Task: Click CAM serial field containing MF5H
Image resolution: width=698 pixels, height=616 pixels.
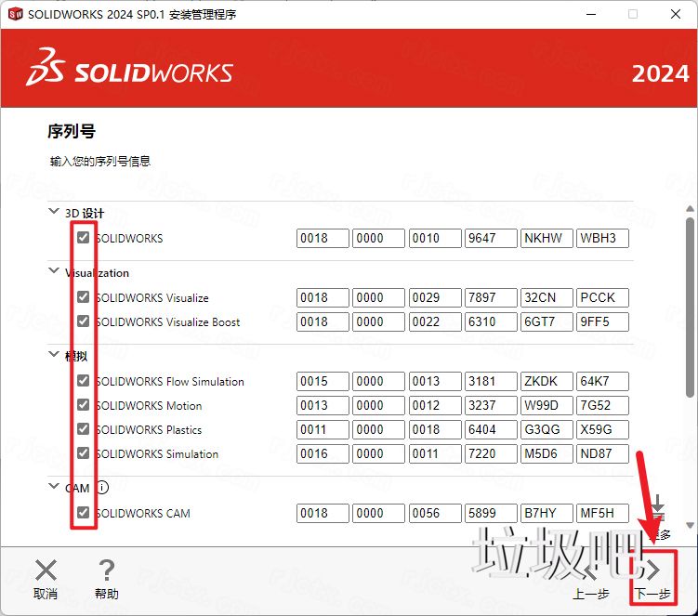Action: (x=602, y=513)
